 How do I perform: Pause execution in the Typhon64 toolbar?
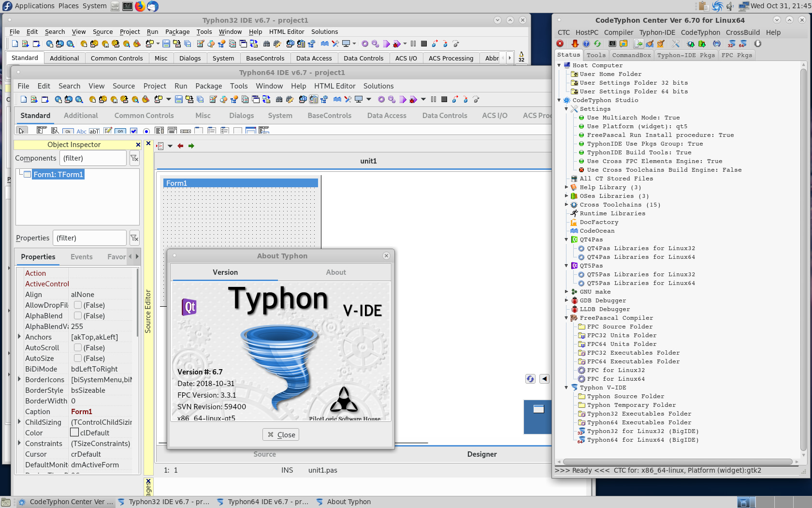[x=433, y=99]
